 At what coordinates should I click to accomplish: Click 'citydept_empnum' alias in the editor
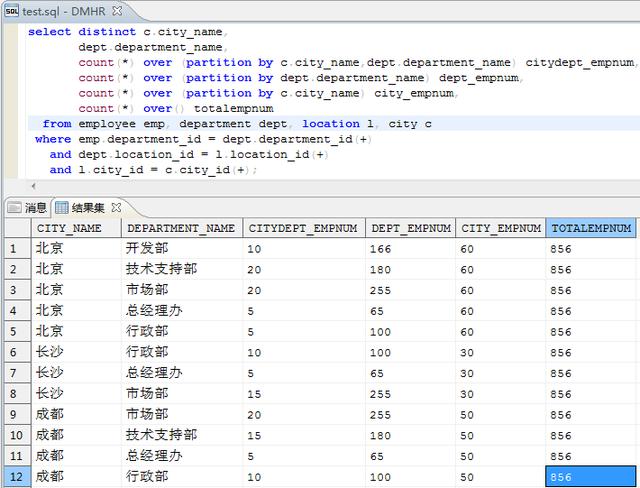coord(580,62)
